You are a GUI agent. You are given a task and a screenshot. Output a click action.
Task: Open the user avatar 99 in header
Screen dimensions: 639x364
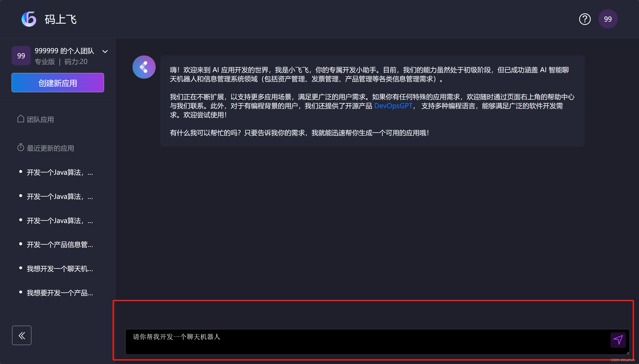608,19
